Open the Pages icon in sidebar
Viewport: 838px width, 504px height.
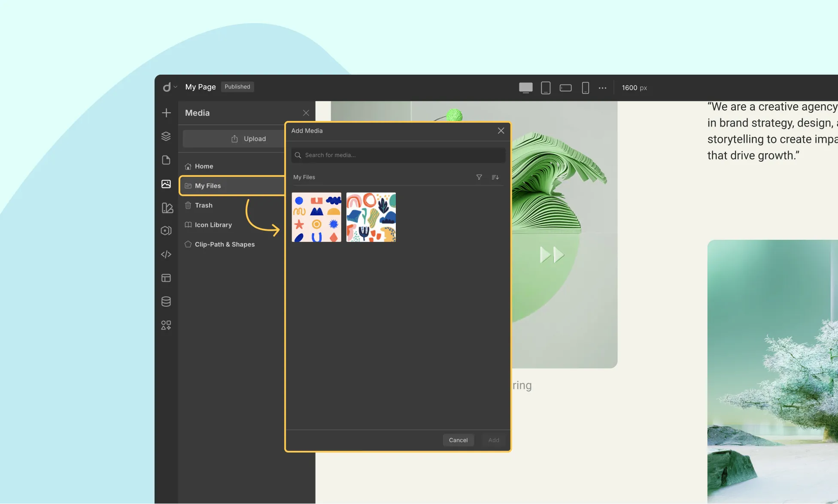pyautogui.click(x=166, y=160)
